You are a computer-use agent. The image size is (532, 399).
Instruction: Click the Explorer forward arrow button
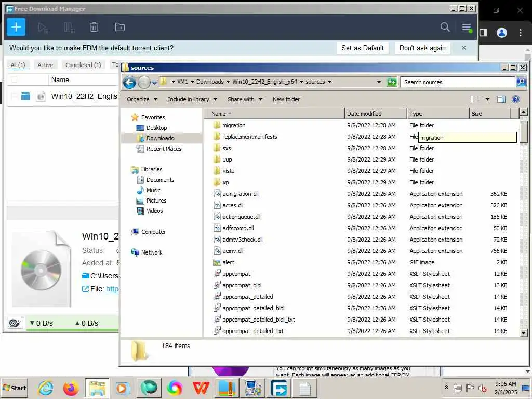[144, 82]
